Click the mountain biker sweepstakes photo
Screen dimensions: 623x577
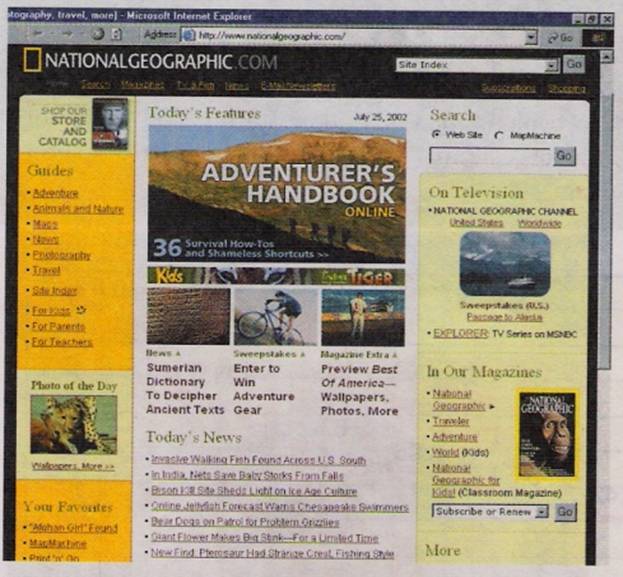(276, 317)
